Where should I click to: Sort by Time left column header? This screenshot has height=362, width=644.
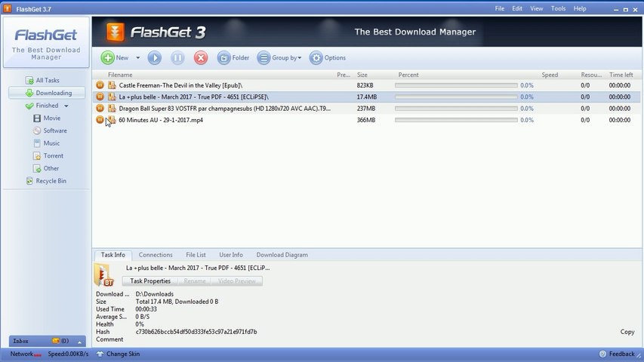click(621, 75)
